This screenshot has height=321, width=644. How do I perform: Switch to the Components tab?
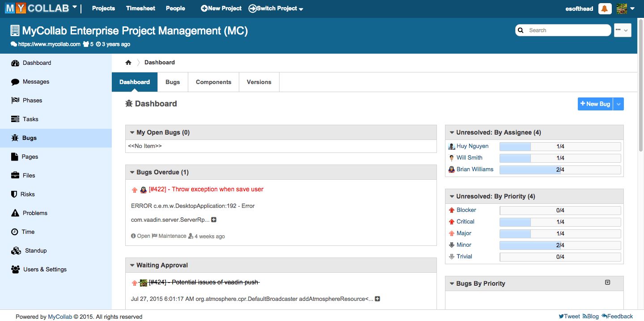pyautogui.click(x=213, y=82)
